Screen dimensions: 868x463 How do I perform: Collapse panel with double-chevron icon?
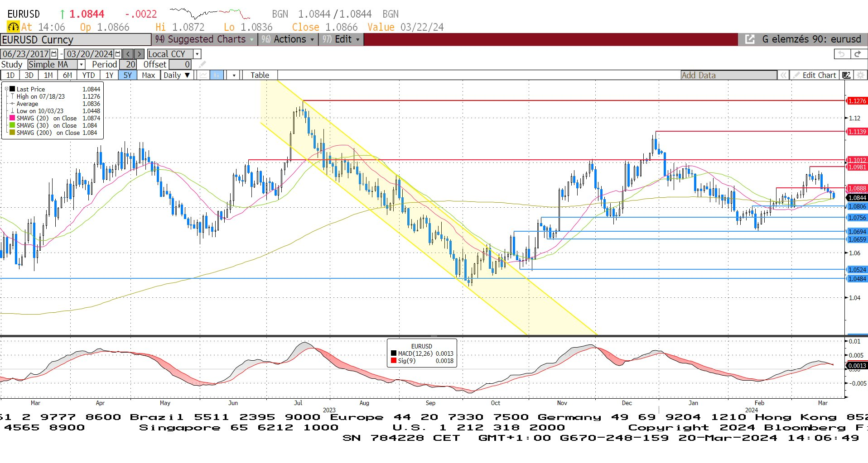pyautogui.click(x=783, y=75)
